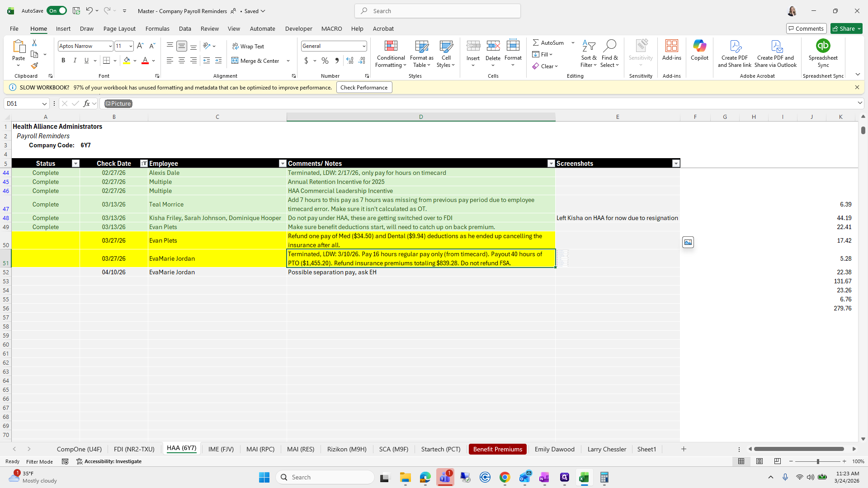Viewport: 868px width, 488px height.
Task: Click the picture icon beside row 50
Action: (x=688, y=242)
